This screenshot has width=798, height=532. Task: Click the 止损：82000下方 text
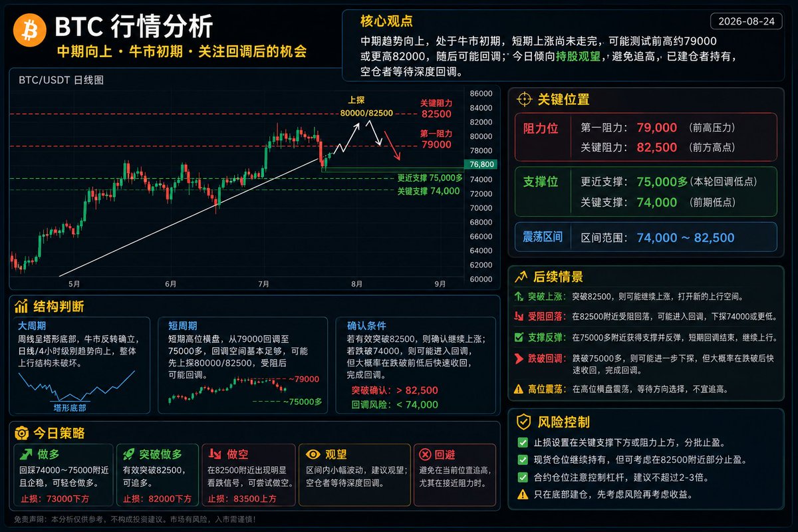[156, 499]
